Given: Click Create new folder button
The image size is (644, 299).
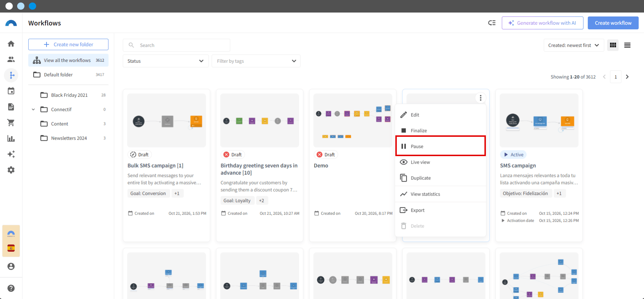Looking at the screenshot, I should (68, 44).
